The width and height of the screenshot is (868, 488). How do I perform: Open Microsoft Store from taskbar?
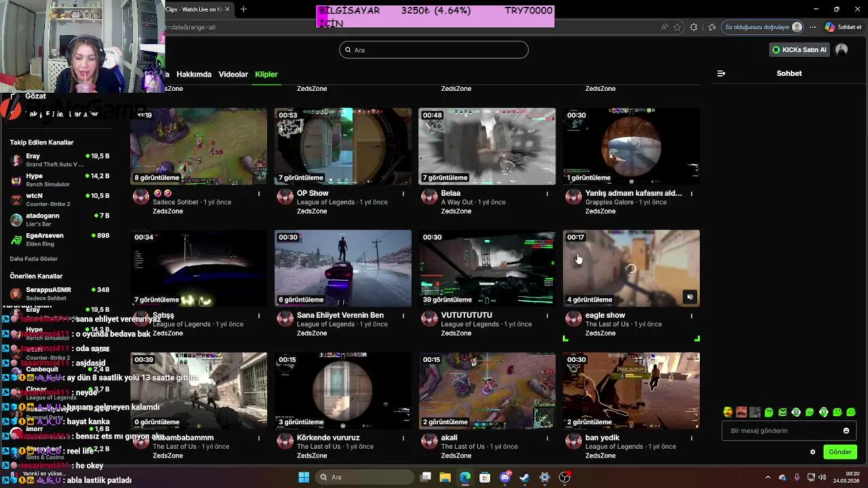click(x=485, y=477)
